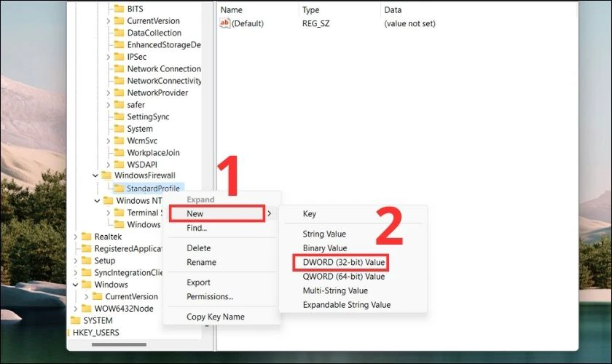Collapse the Windows NT tree node
This screenshot has width=612, height=364.
(x=97, y=200)
